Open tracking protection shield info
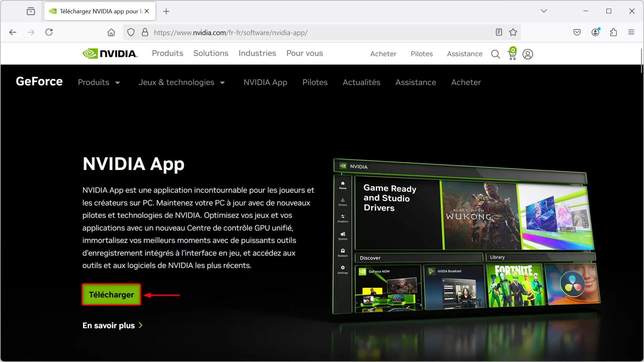 131,33
